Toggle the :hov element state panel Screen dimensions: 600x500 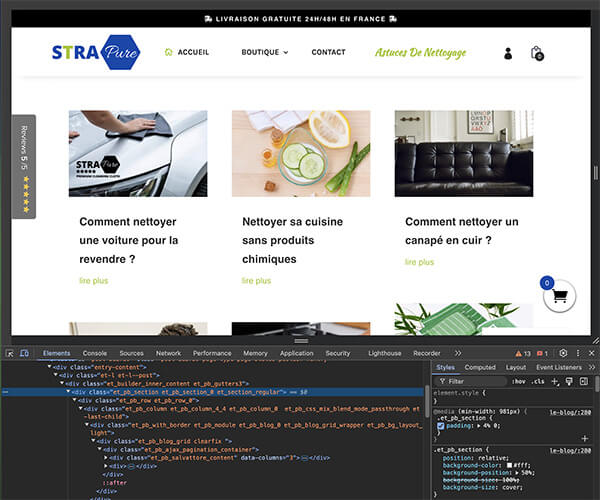click(518, 381)
